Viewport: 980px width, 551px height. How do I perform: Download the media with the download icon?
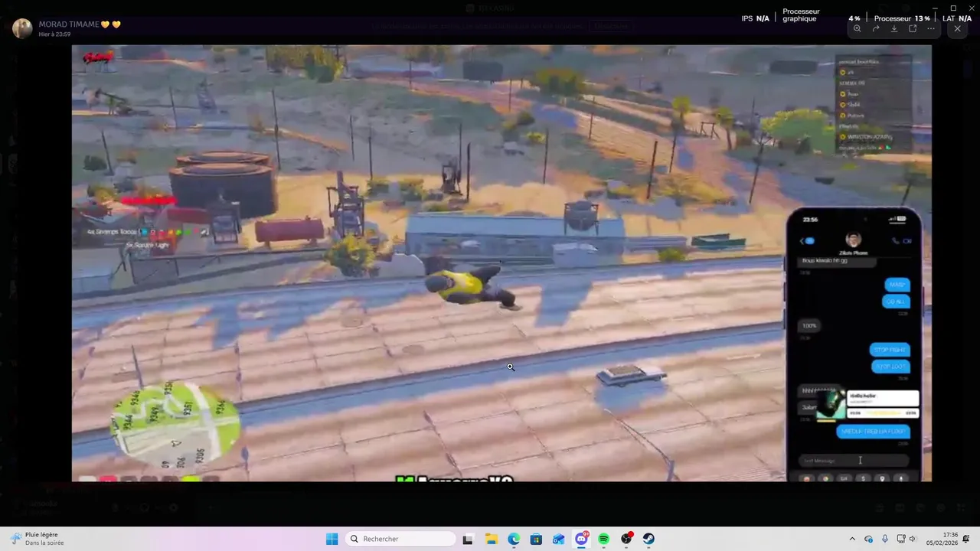click(x=894, y=28)
